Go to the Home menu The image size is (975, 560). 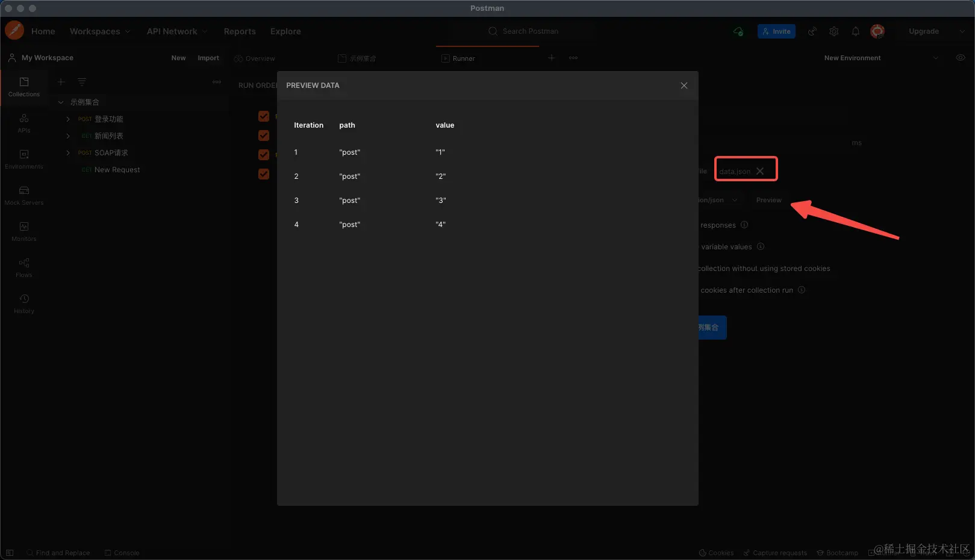43,31
